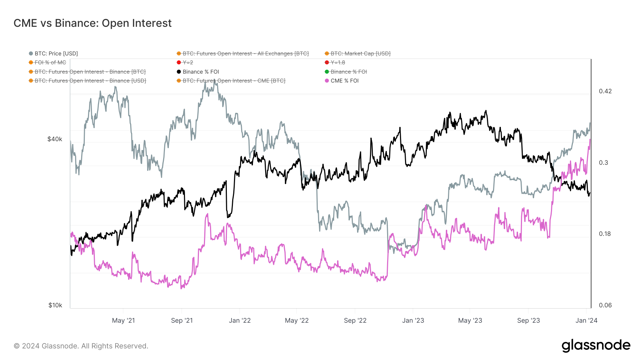Click the grey BTC: Price legend dot
Image resolution: width=644 pixels, height=362 pixels.
(x=31, y=54)
